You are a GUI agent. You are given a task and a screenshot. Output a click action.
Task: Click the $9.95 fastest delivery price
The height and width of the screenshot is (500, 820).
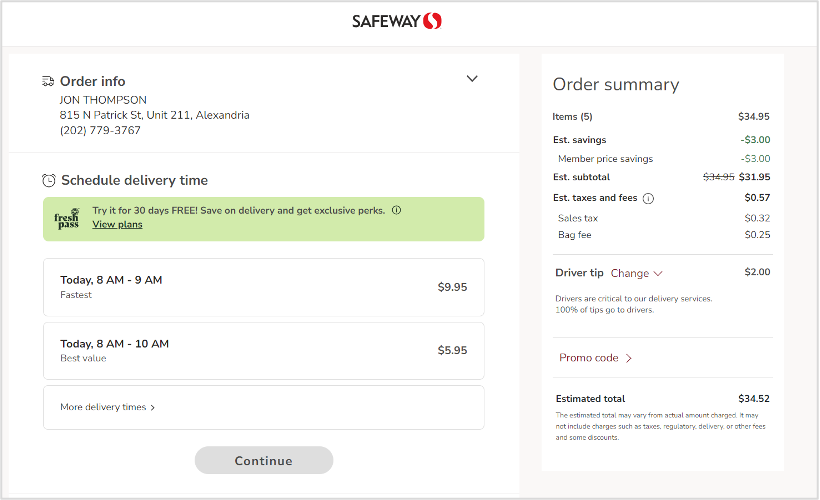coord(452,287)
